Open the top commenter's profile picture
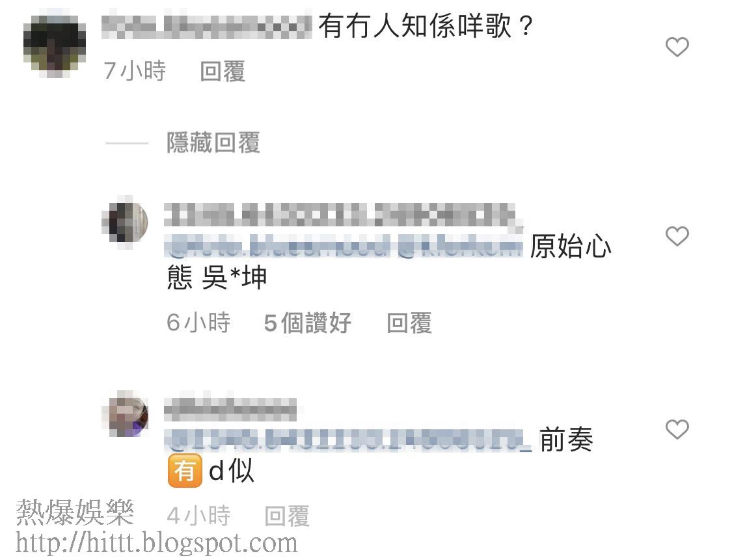The image size is (732, 560). click(55, 45)
